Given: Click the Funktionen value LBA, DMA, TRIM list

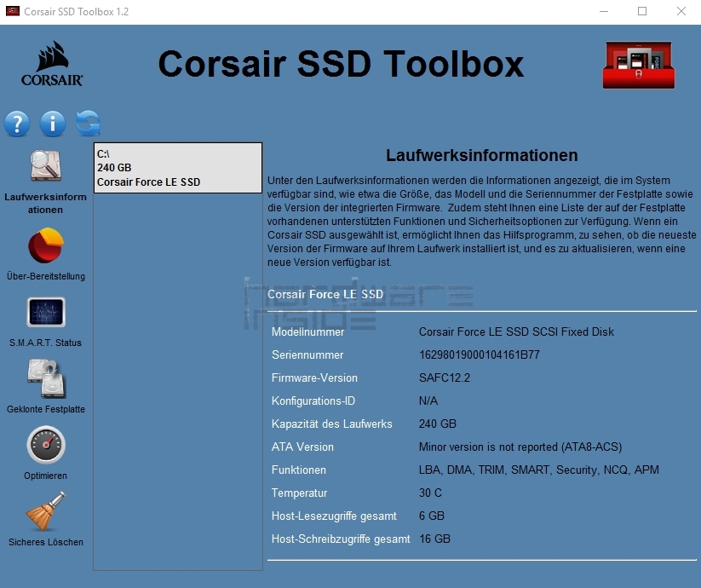Looking at the screenshot, I should pos(538,470).
